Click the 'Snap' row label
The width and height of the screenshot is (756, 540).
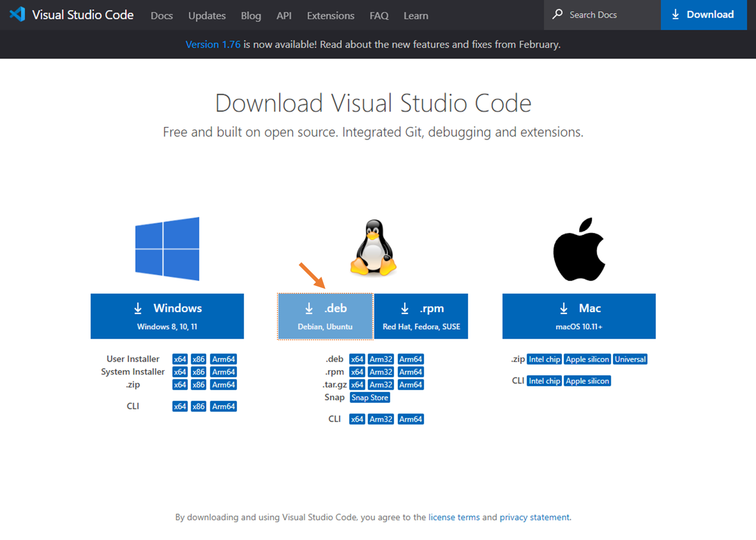(335, 397)
